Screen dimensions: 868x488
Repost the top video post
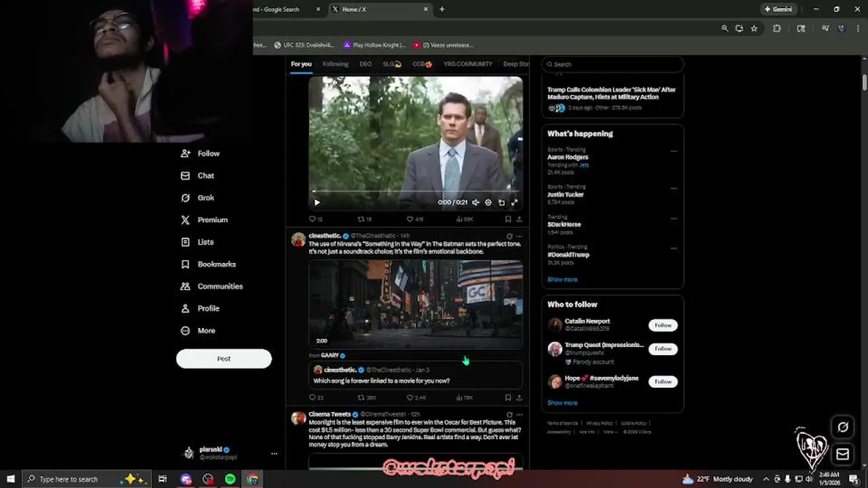pyautogui.click(x=365, y=219)
